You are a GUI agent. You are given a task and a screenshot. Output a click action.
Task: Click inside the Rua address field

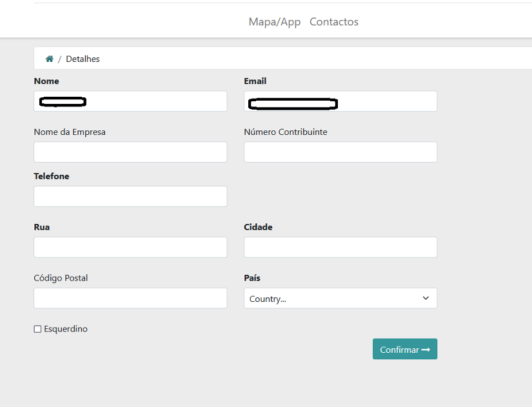coord(130,248)
